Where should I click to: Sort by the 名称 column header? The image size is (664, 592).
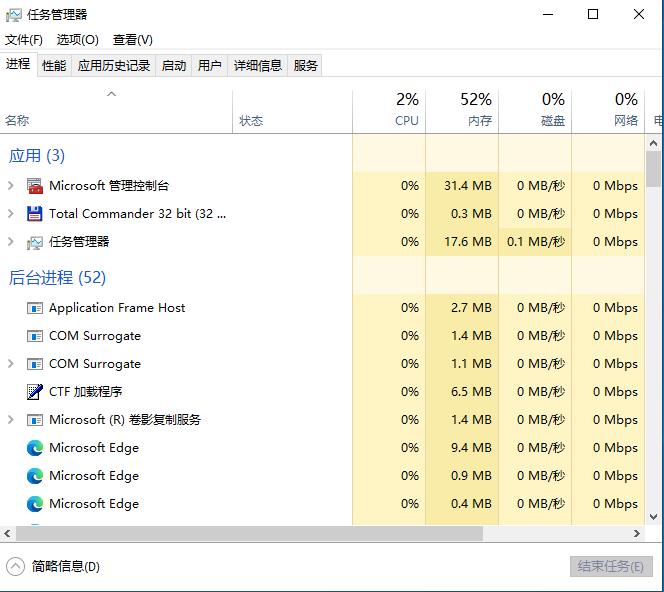116,112
